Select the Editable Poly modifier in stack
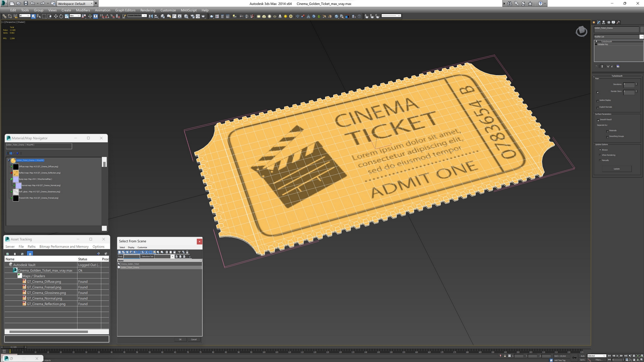The width and height of the screenshot is (644, 362). click(603, 45)
